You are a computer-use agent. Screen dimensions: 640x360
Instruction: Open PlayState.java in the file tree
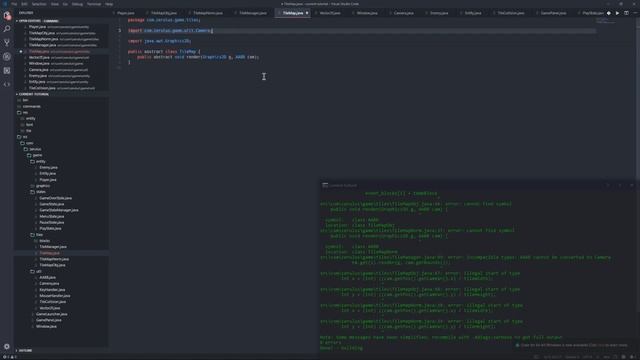50,229
